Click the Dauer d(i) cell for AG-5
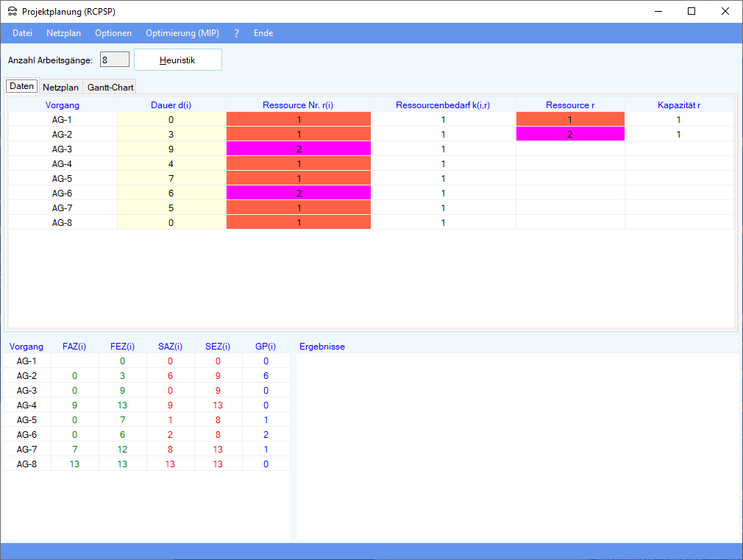Screen dimensions: 743x560 [x=171, y=178]
